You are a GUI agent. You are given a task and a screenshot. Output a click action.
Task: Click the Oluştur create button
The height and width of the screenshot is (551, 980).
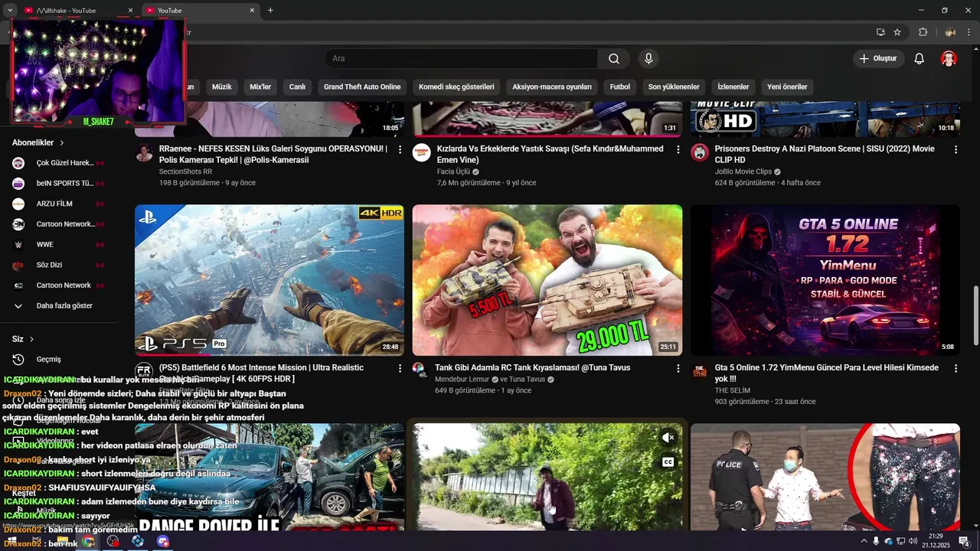tap(878, 59)
